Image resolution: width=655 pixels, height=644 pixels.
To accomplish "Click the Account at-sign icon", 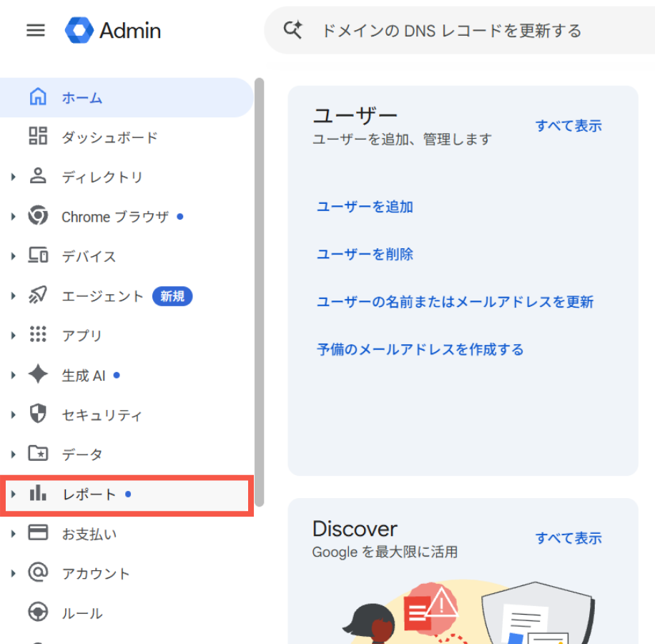I will [x=38, y=572].
